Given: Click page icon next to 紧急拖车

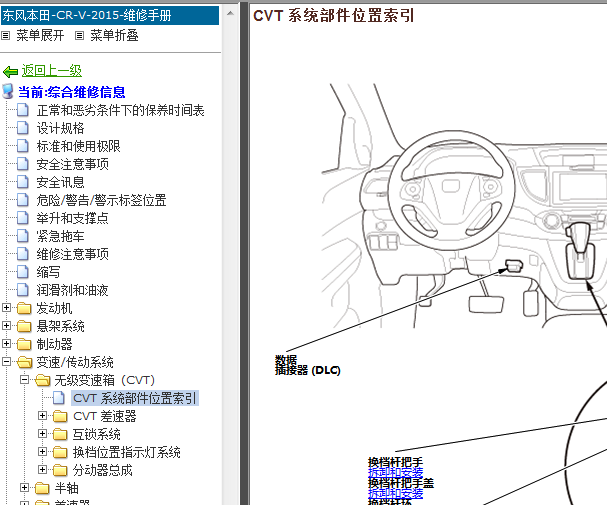Looking at the screenshot, I should (23, 236).
